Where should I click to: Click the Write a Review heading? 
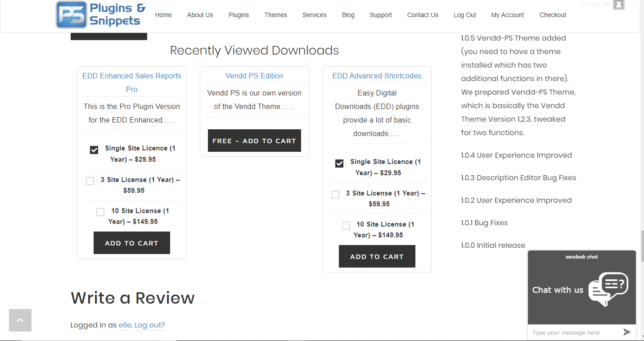(133, 298)
